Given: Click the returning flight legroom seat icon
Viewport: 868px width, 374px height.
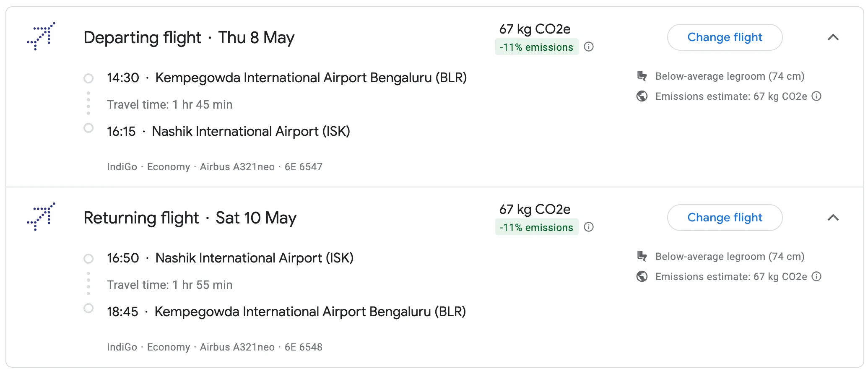Looking at the screenshot, I should tap(642, 257).
